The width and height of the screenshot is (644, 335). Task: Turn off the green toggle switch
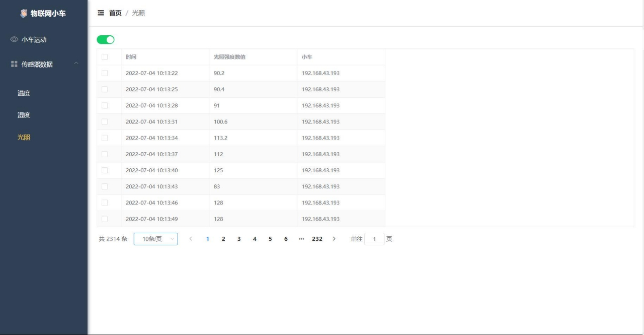pyautogui.click(x=106, y=40)
